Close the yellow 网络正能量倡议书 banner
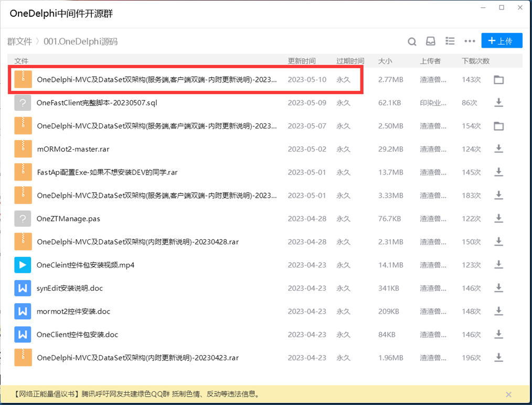 pyautogui.click(x=508, y=394)
